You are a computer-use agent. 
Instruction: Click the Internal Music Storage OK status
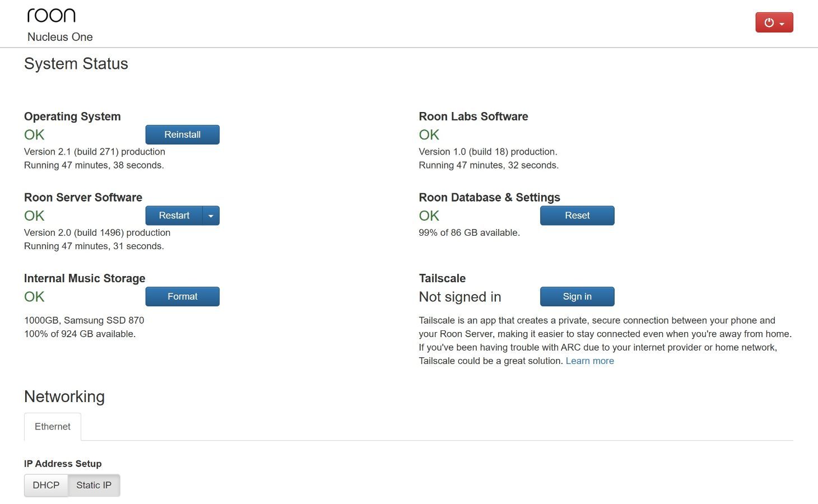pyautogui.click(x=34, y=297)
